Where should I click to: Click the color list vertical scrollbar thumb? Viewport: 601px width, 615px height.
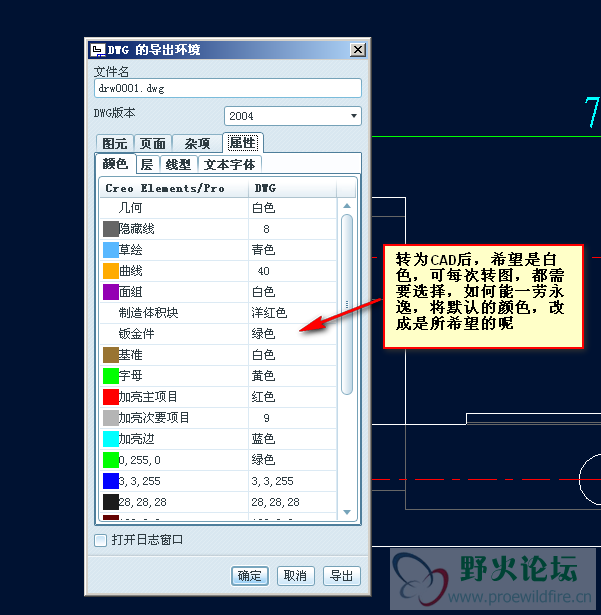pos(347,304)
